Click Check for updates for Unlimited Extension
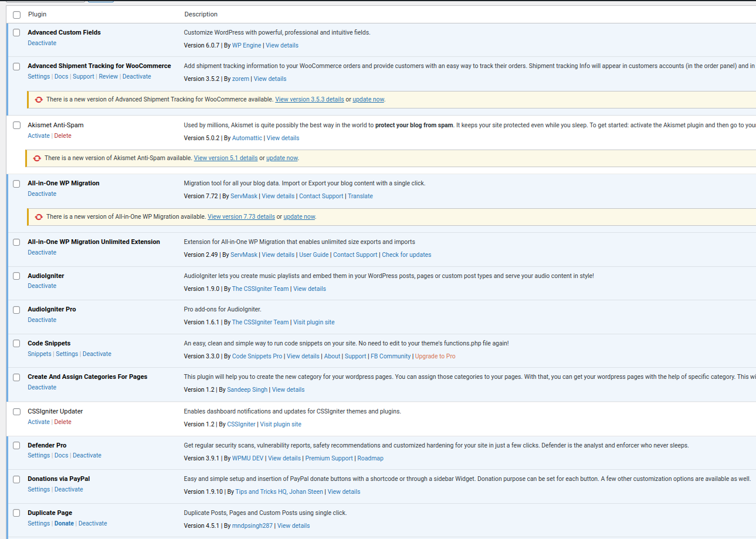This screenshot has width=756, height=539. pos(406,255)
